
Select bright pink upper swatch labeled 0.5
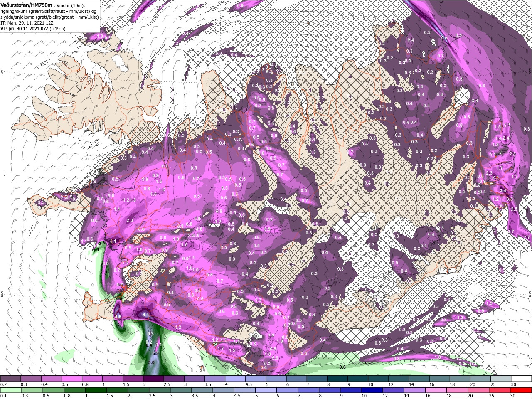coord(71,379)
